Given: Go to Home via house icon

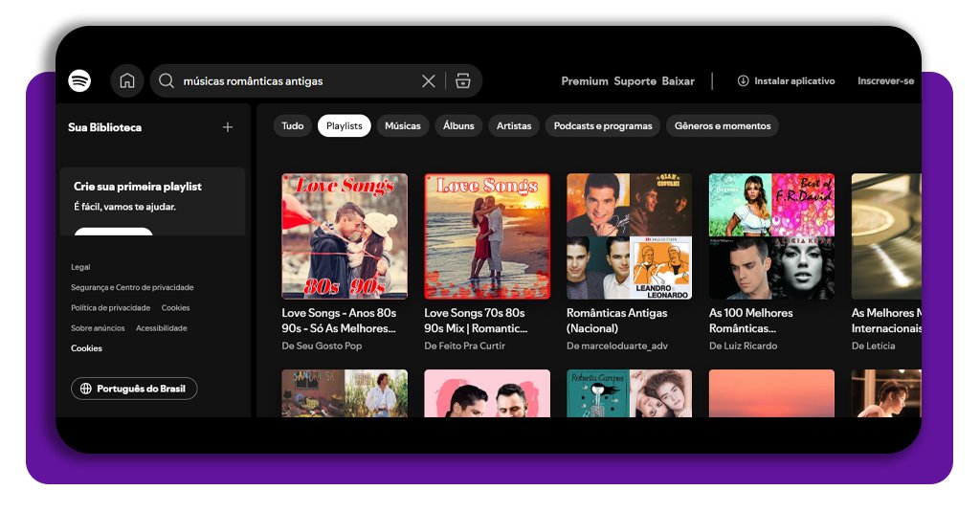Looking at the screenshot, I should (x=127, y=81).
